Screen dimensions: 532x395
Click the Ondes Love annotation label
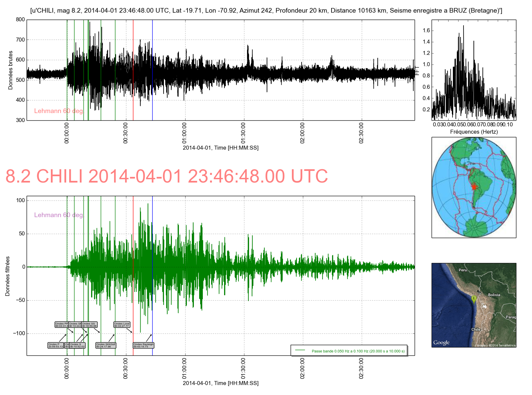click(x=122, y=325)
